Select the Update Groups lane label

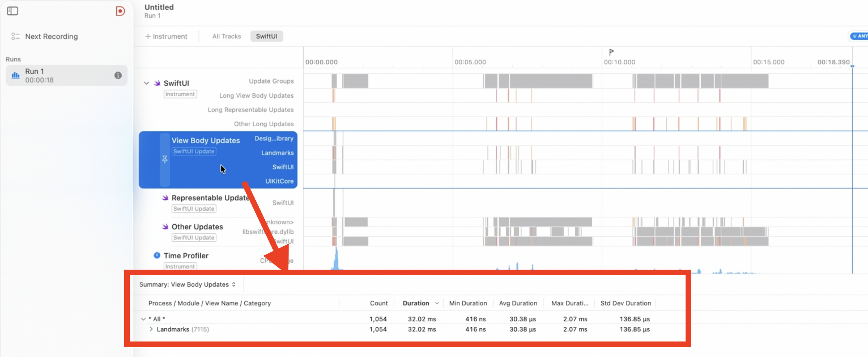(x=271, y=81)
